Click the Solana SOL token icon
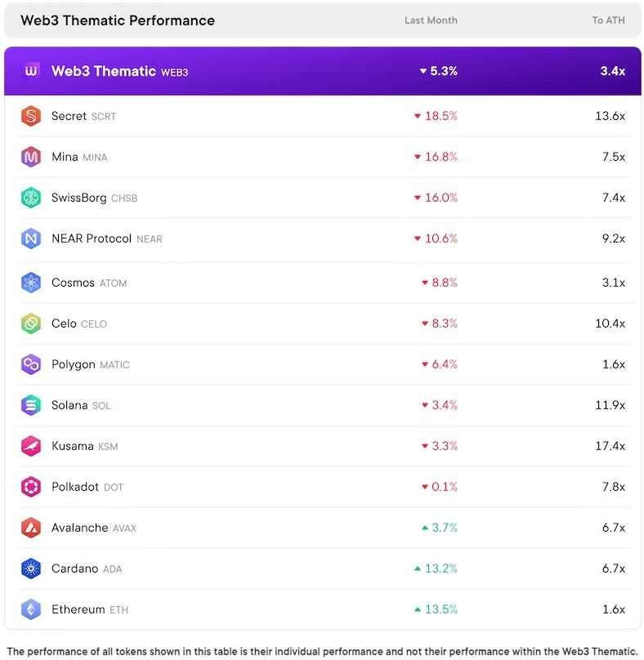Viewport: 644px width, 660px height. [x=31, y=405]
